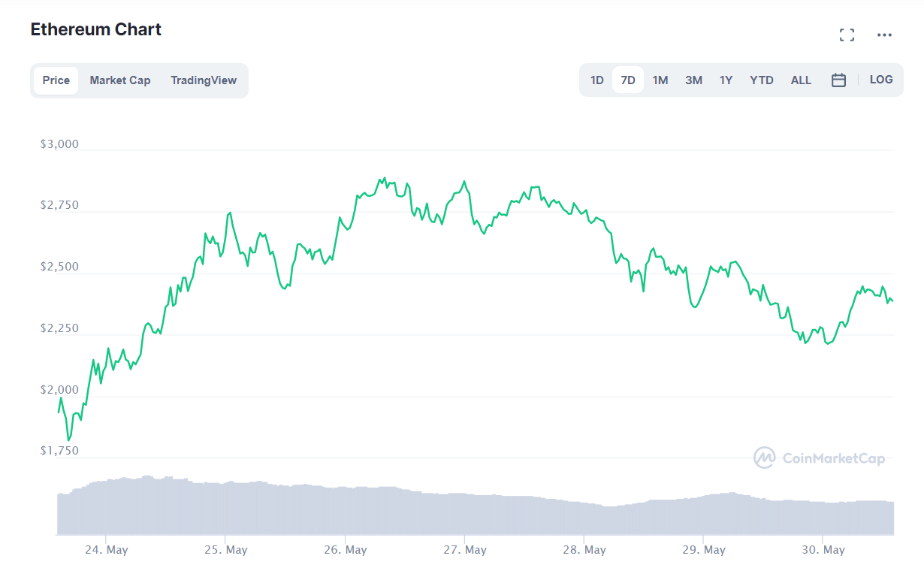Select the YTD timeframe
Screen dimensions: 924x580
click(x=761, y=80)
